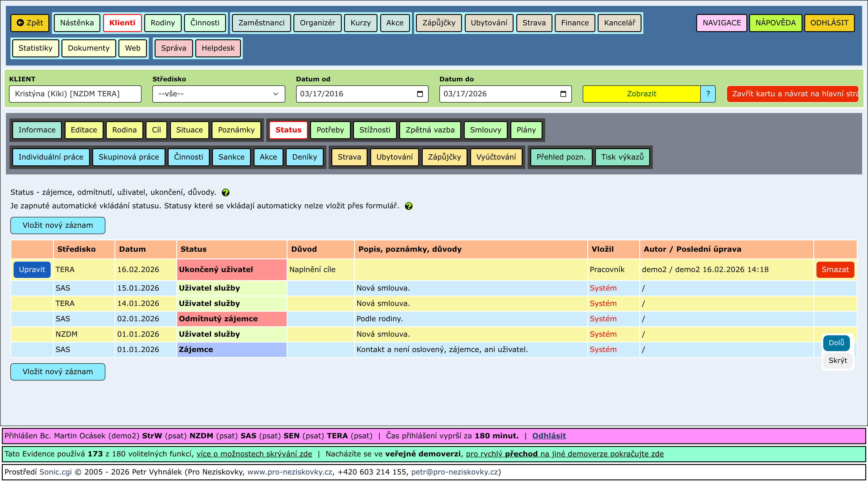
Task: Click the help icon after the automatic status text
Action: pyautogui.click(x=409, y=206)
